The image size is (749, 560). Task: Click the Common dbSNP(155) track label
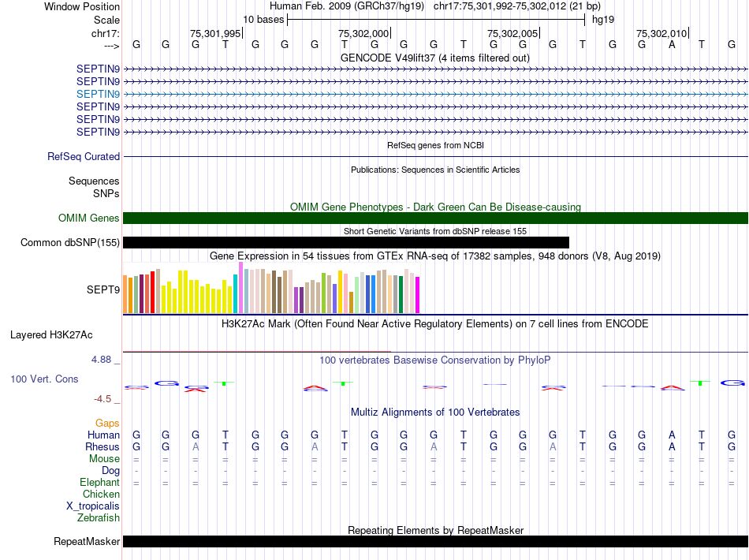70,243
